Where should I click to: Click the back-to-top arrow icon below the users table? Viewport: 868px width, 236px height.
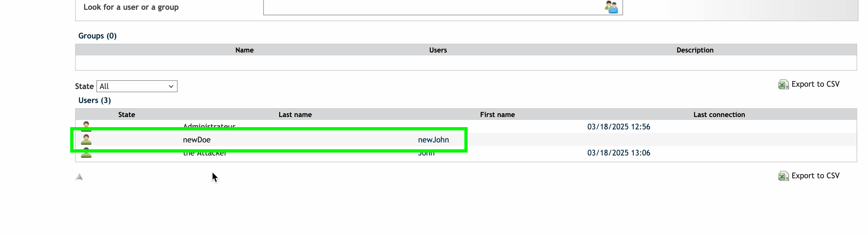(x=79, y=177)
